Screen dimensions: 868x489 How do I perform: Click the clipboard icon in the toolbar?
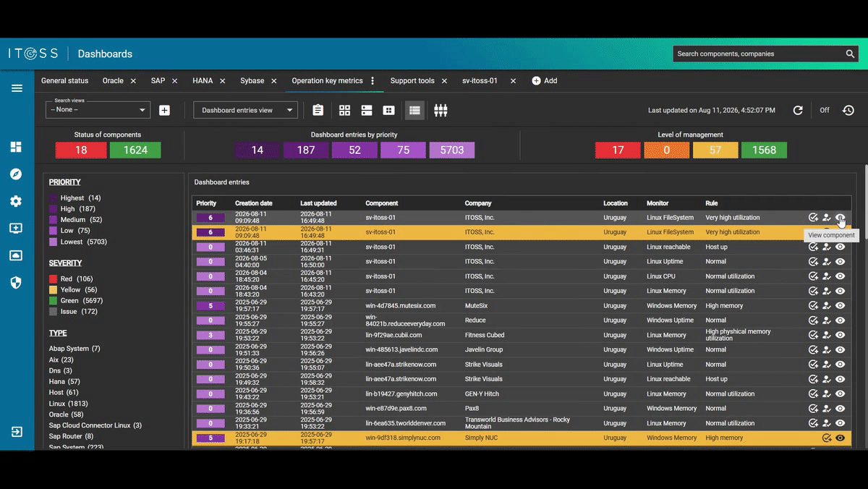click(x=318, y=110)
